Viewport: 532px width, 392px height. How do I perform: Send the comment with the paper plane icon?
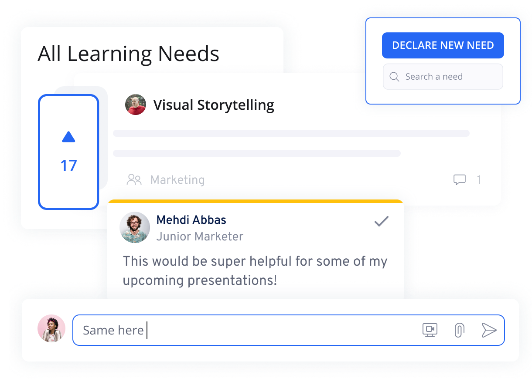(489, 330)
